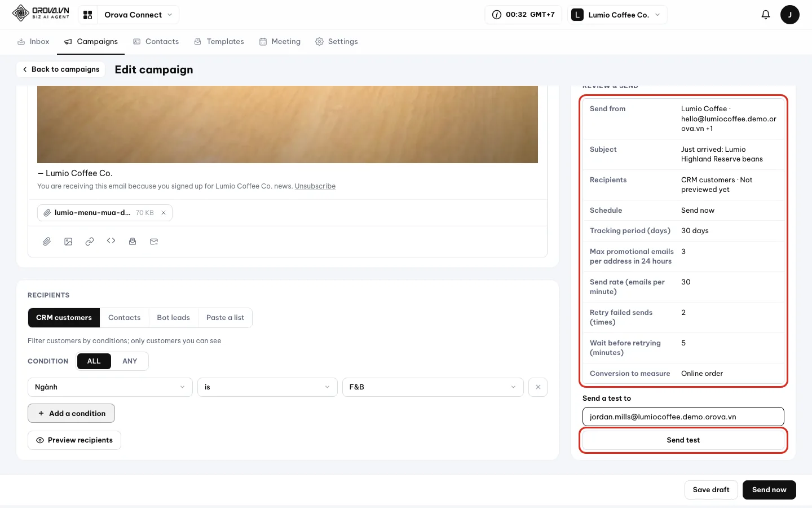This screenshot has width=812, height=508.
Task: Open the F&B value dropdown
Action: click(433, 387)
